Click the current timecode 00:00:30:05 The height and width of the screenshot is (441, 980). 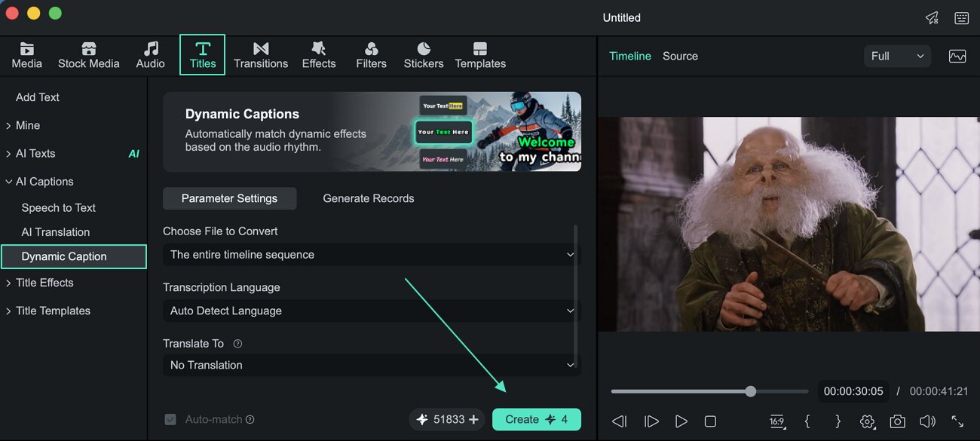tap(853, 391)
